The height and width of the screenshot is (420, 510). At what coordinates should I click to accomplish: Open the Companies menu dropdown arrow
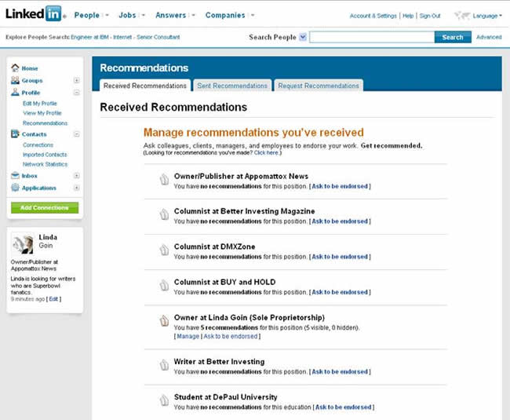(253, 15)
